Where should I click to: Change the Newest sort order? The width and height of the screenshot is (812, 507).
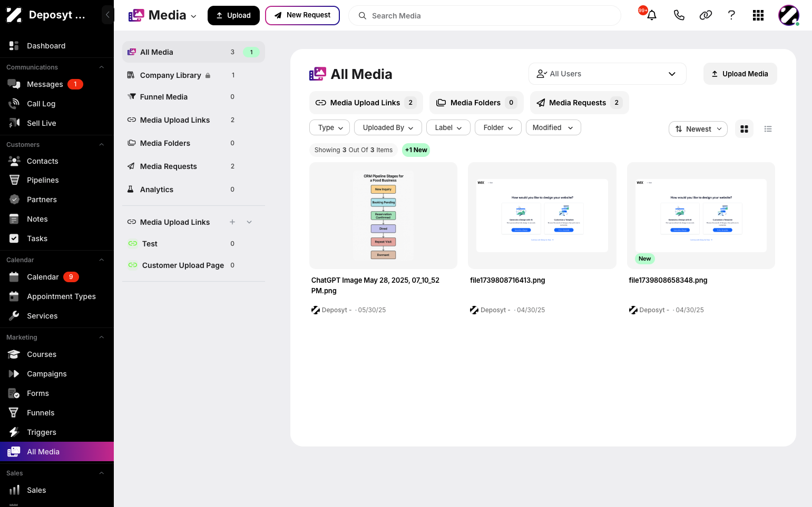pyautogui.click(x=698, y=129)
